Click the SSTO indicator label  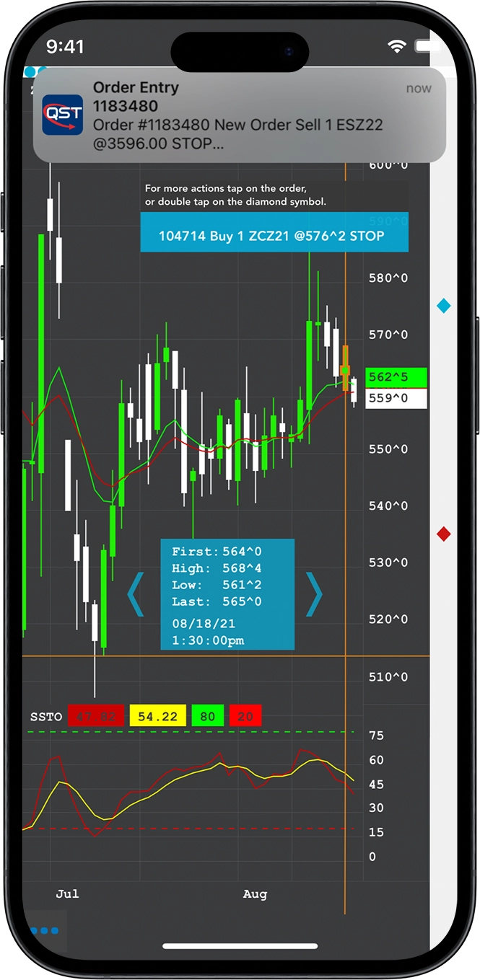46,717
